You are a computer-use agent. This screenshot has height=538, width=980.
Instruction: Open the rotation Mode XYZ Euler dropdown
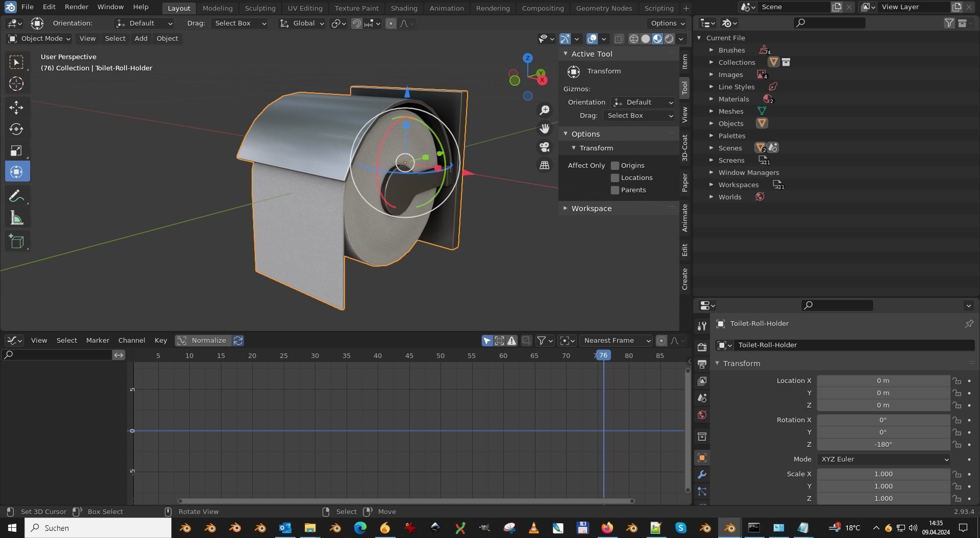pyautogui.click(x=883, y=459)
